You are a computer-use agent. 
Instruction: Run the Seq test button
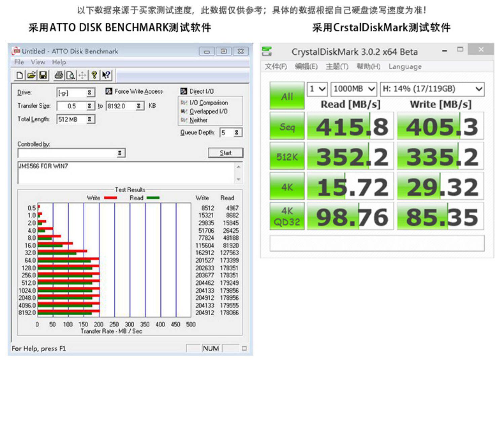pyautogui.click(x=287, y=126)
